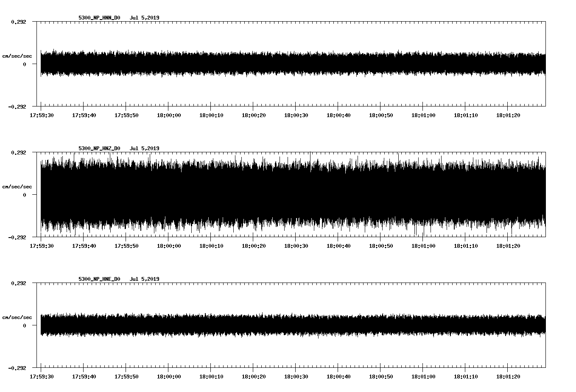Click the 5300_NP_HNN_D0 plot title
The width and height of the screenshot is (576, 392).
point(99,18)
